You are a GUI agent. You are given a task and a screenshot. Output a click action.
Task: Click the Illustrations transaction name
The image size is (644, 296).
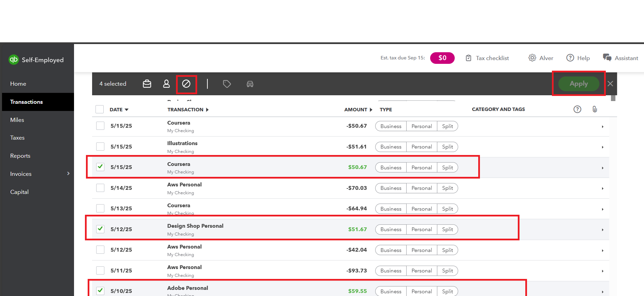coord(182,143)
